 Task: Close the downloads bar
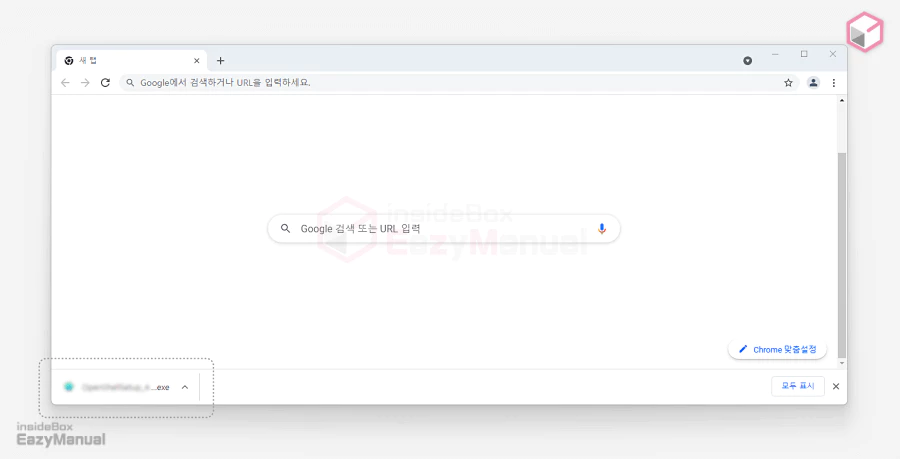(836, 386)
